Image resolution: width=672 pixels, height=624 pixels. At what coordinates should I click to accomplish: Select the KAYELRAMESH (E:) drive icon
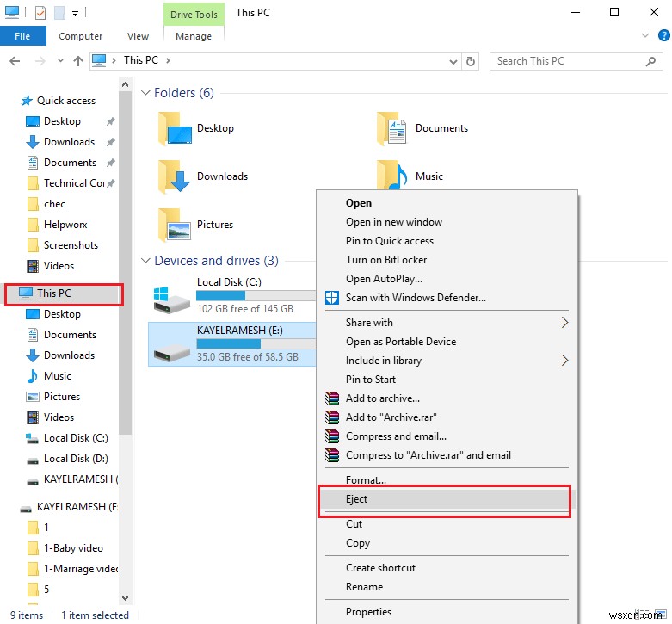coord(171,355)
